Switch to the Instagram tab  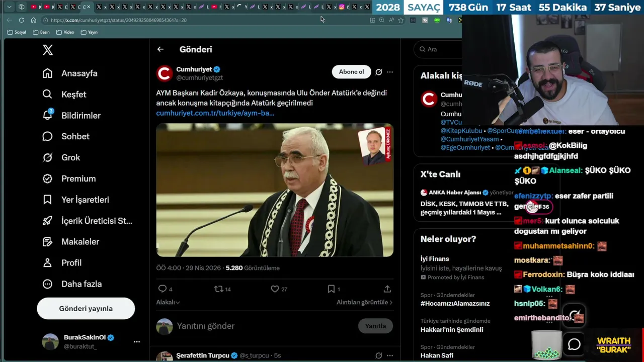tap(342, 7)
